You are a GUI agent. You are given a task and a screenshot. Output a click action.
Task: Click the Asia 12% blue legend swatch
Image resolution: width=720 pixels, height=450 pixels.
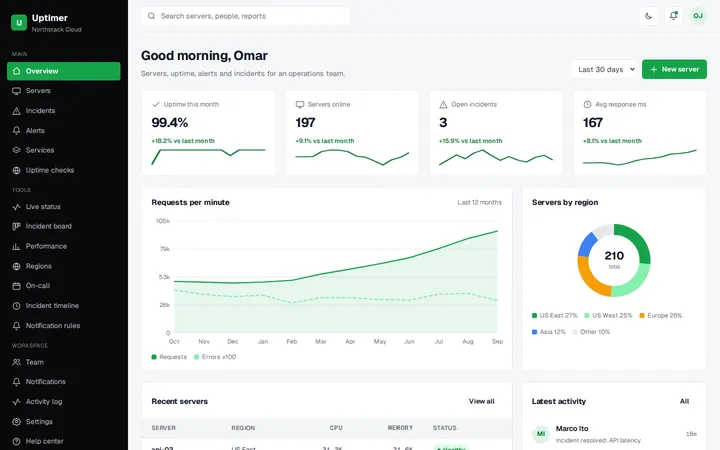tap(534, 332)
